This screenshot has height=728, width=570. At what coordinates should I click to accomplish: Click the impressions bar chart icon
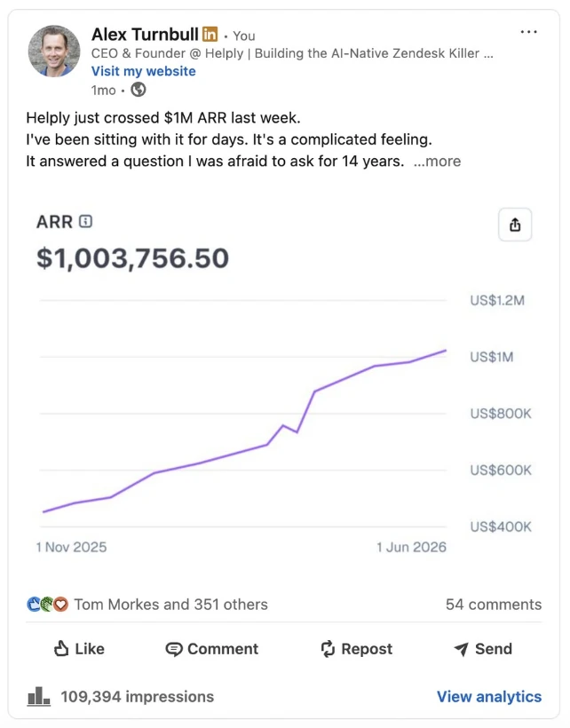pyautogui.click(x=38, y=696)
